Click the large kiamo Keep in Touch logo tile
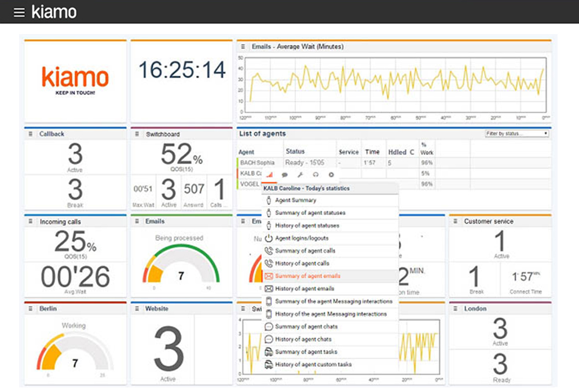 [75, 81]
